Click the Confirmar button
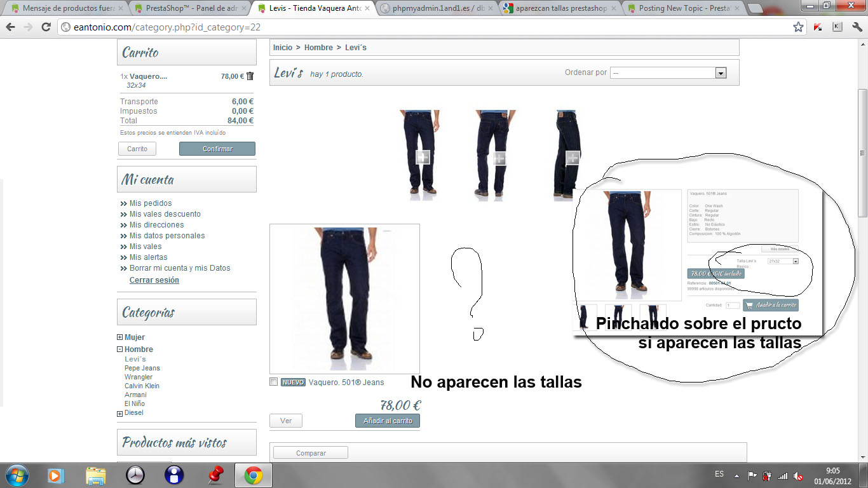 point(217,149)
